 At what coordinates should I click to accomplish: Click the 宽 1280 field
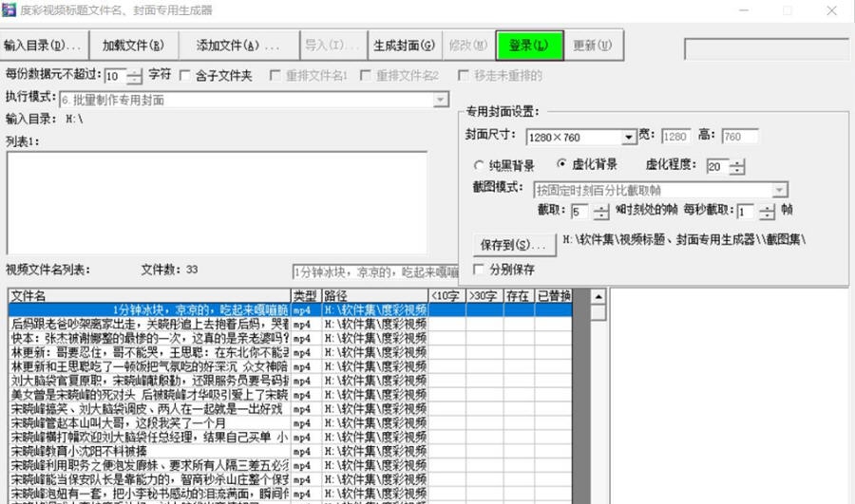coord(675,137)
